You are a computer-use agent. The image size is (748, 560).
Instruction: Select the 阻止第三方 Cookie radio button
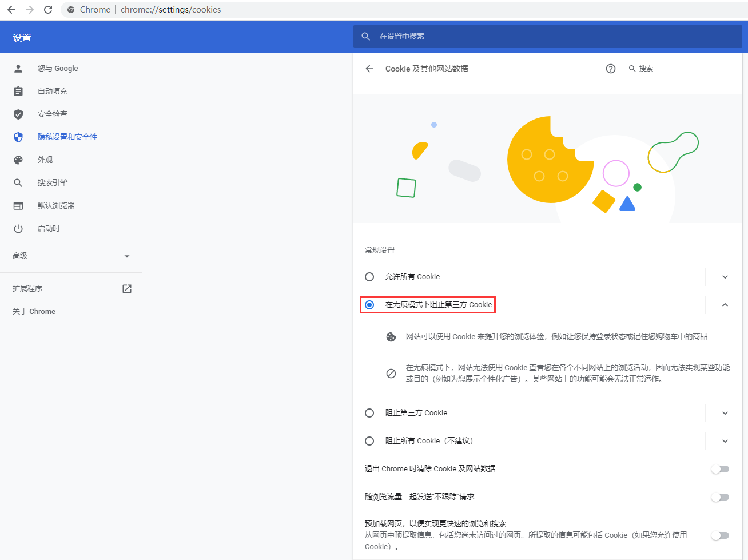pos(369,413)
